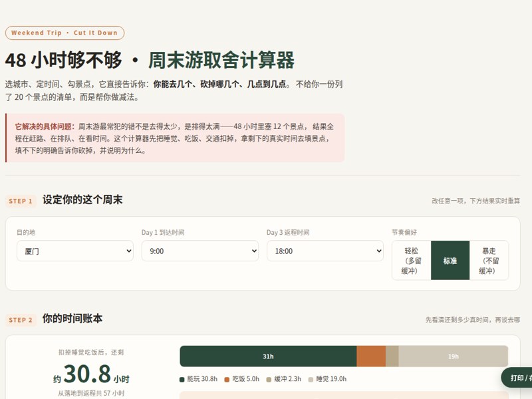This screenshot has width=532, height=399.
Task: Click the STEP 1 label
Action: point(21,201)
